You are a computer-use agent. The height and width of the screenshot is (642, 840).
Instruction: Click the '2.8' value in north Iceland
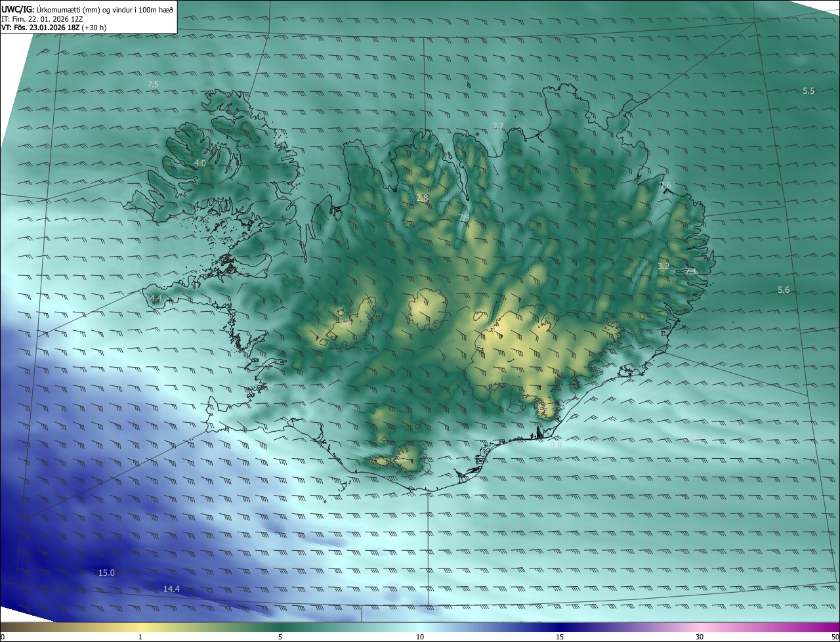click(422, 198)
